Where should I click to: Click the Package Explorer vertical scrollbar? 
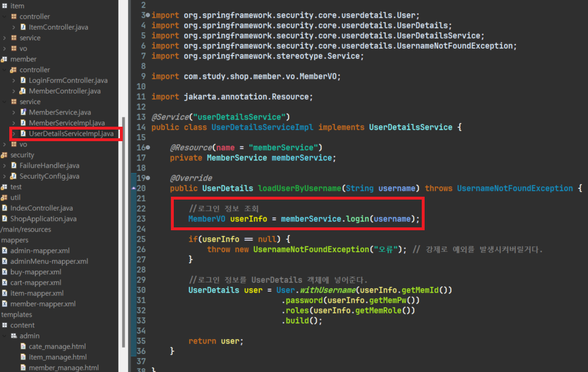(123, 232)
